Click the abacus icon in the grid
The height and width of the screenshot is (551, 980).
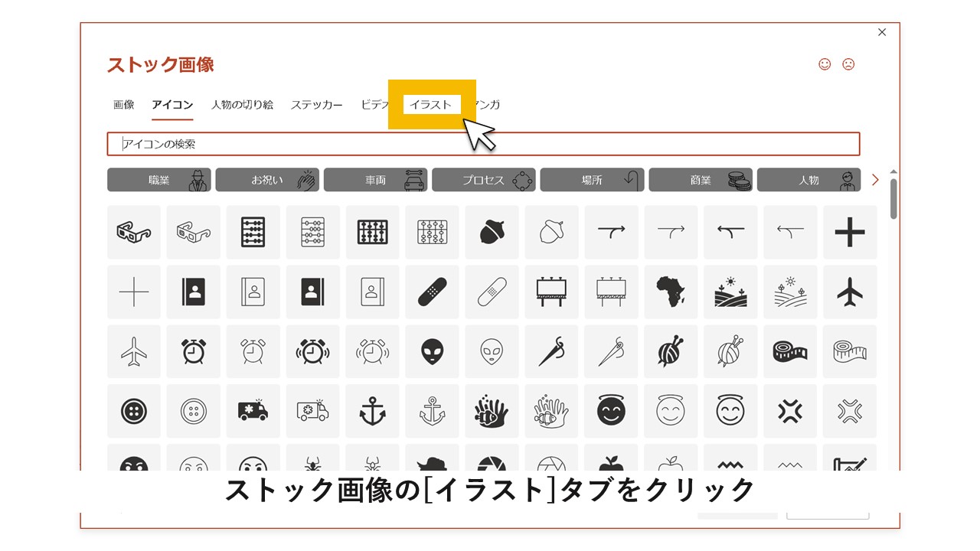[x=253, y=232]
